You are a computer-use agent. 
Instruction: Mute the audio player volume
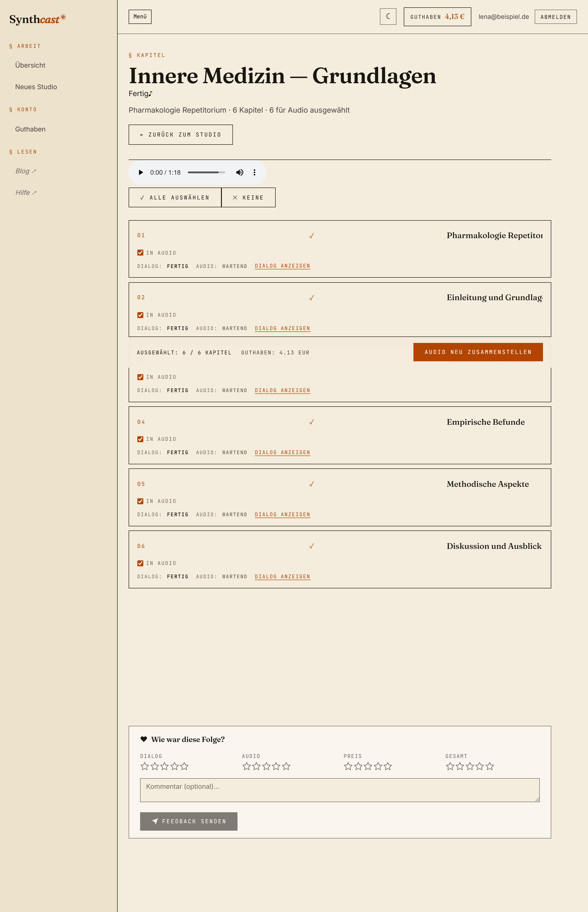[239, 172]
